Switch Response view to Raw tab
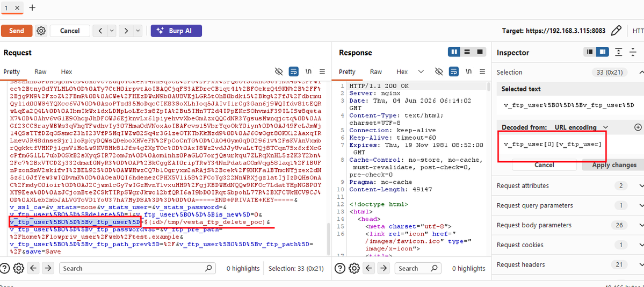This screenshot has height=287, width=644. click(376, 71)
